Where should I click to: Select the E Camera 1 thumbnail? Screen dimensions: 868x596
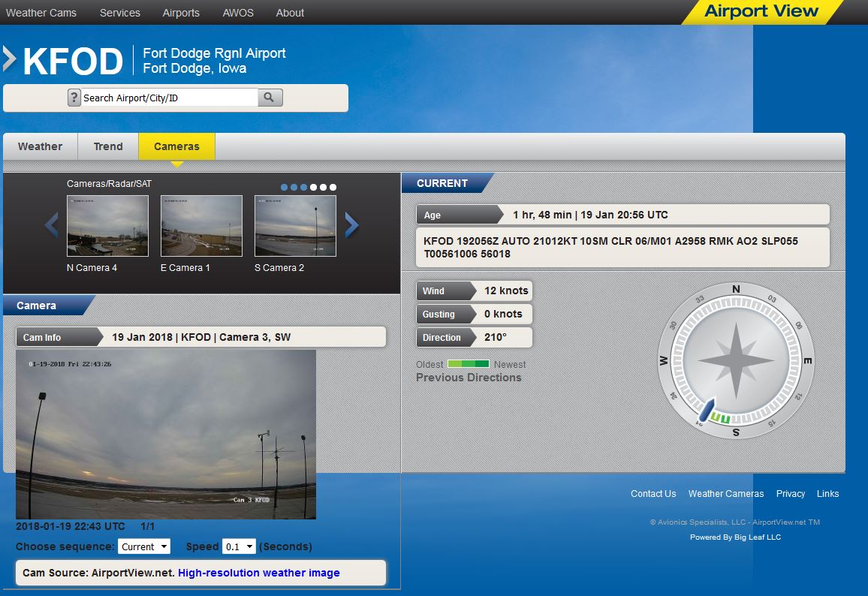pos(201,225)
